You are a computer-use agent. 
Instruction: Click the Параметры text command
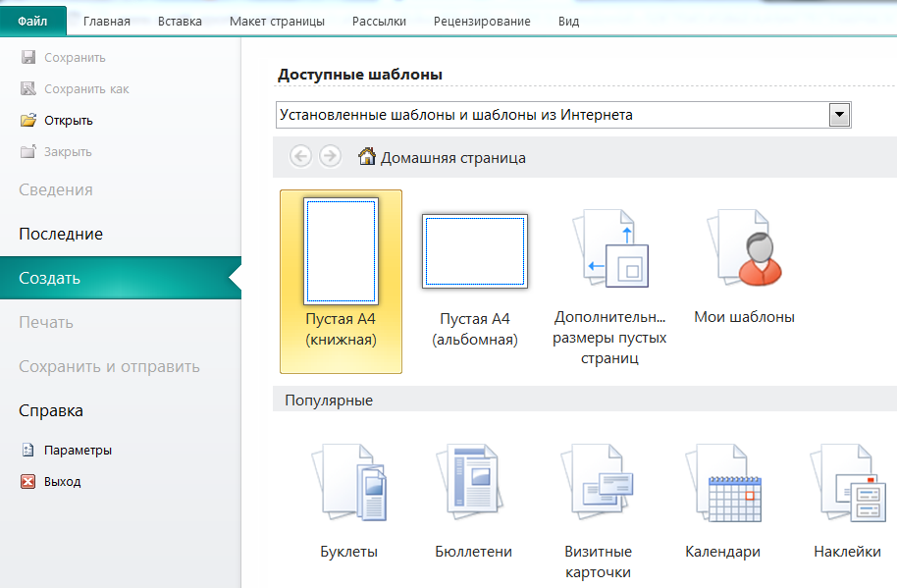[x=78, y=450]
